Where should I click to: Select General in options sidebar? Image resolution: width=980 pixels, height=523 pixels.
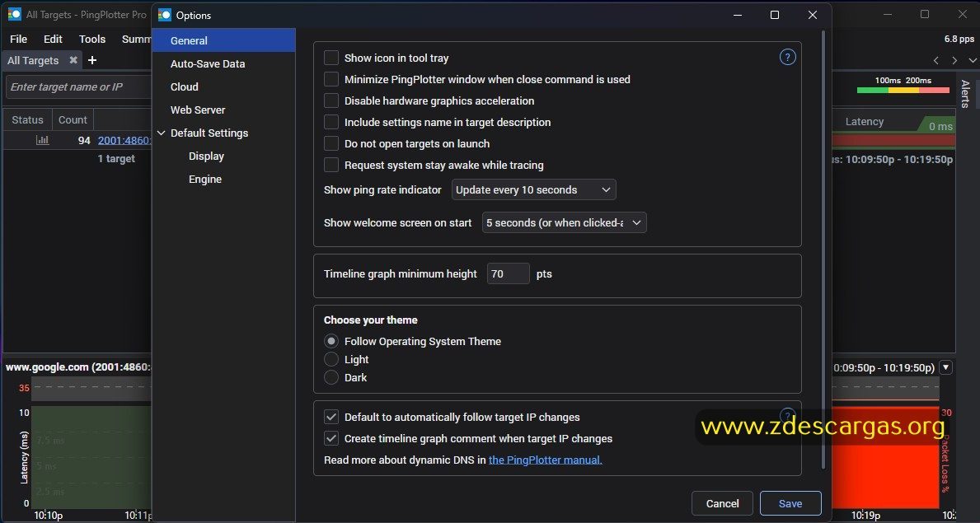(x=223, y=40)
